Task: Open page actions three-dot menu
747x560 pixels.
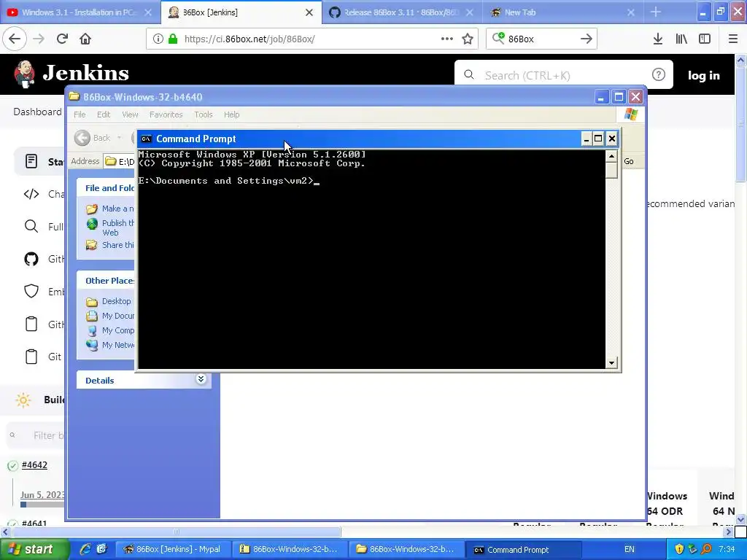Action: click(x=447, y=39)
